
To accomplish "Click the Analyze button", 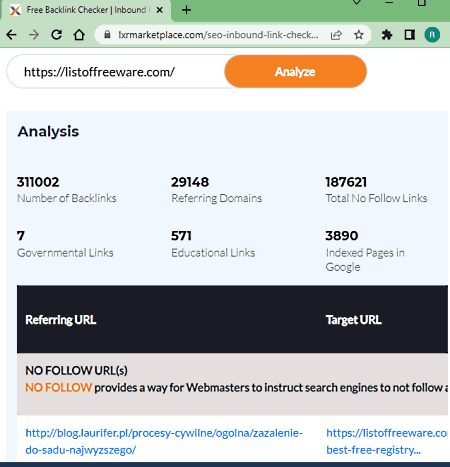I will [x=295, y=72].
